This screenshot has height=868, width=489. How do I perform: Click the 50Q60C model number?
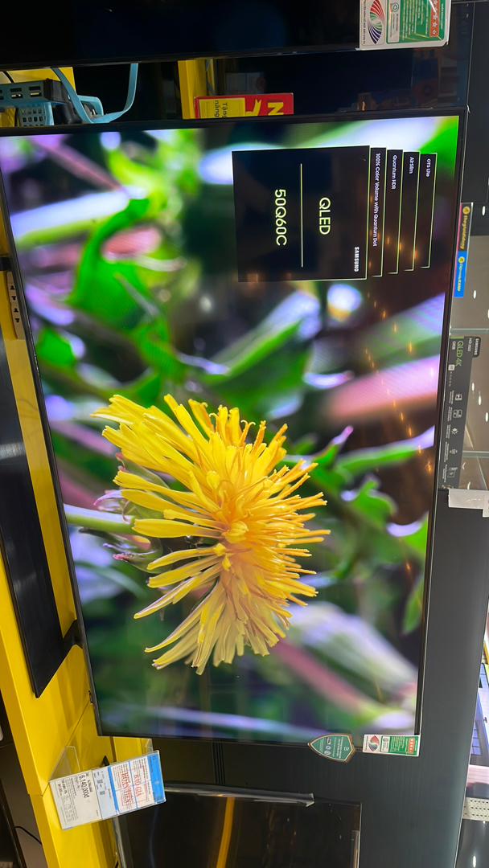coord(281,218)
